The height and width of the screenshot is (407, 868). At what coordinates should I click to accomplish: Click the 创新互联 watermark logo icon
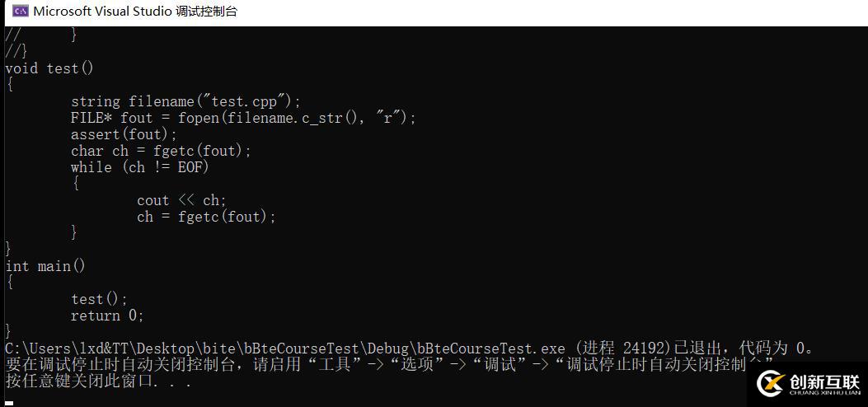(770, 383)
